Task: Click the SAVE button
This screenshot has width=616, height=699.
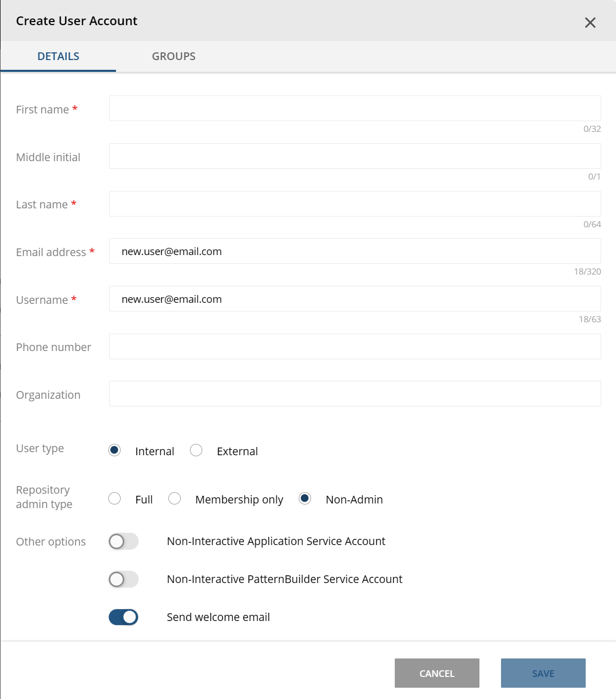Action: coord(543,673)
